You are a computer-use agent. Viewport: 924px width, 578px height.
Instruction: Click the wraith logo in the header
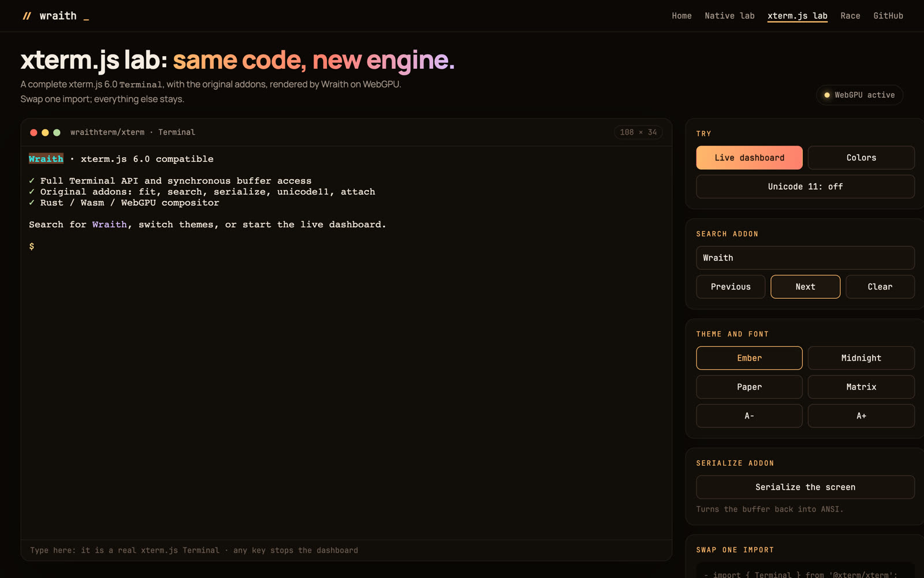click(55, 16)
